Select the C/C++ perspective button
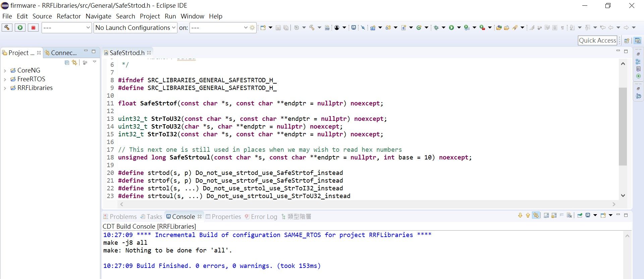This screenshot has width=644, height=279. 637,41
